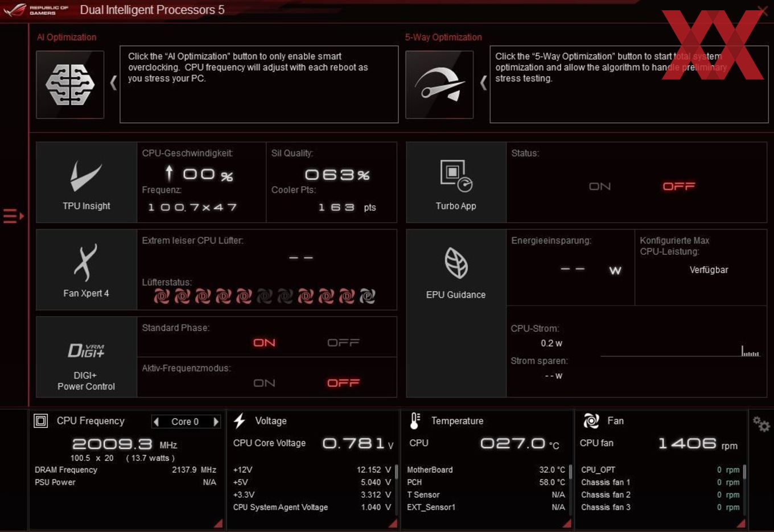774x532 pixels.
Task: Expand the left sidebar menu icon
Action: click(x=13, y=216)
